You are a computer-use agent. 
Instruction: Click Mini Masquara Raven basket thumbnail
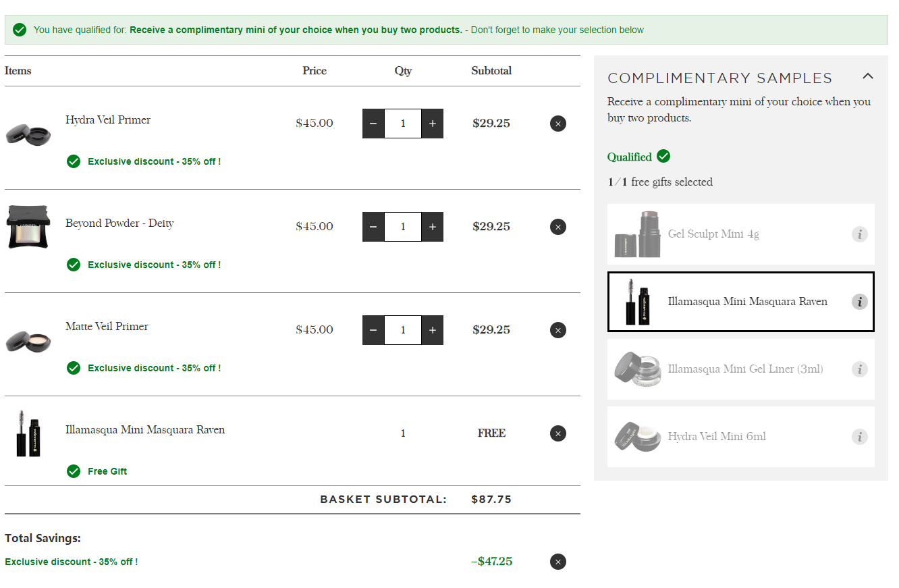pos(28,433)
